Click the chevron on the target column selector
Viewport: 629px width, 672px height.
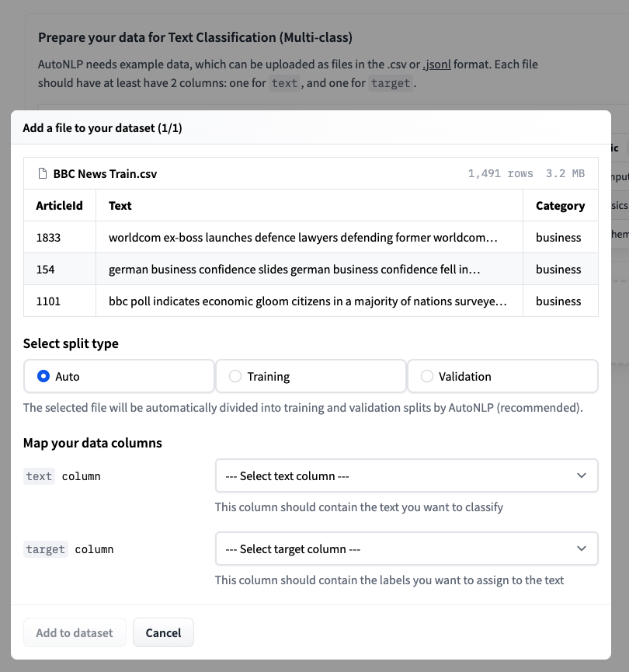[582, 549]
